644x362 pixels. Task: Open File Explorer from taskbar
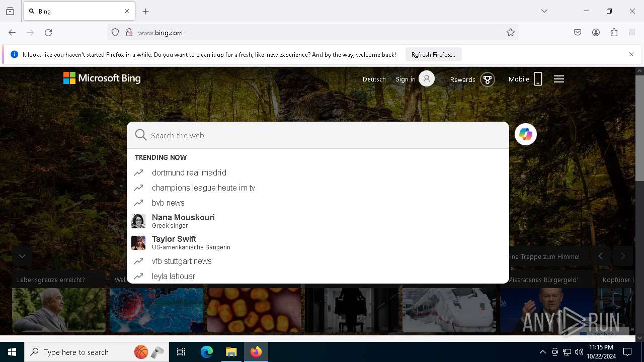pos(231,352)
